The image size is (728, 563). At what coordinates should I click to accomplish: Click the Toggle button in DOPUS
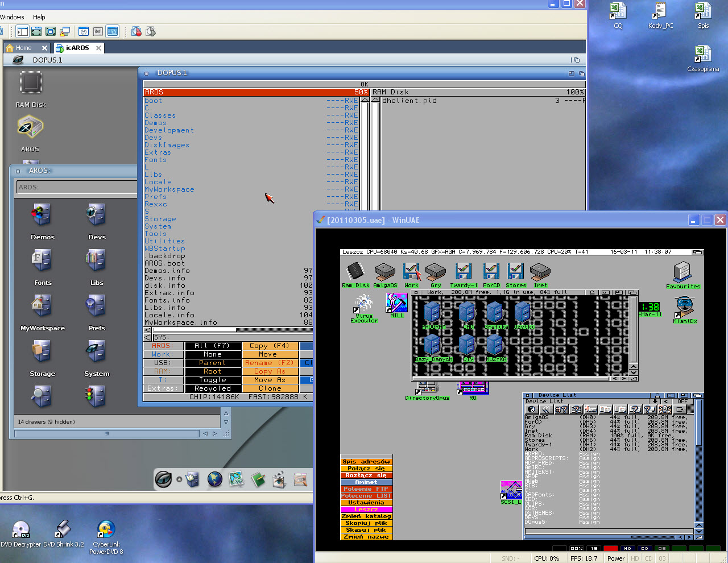(x=212, y=380)
